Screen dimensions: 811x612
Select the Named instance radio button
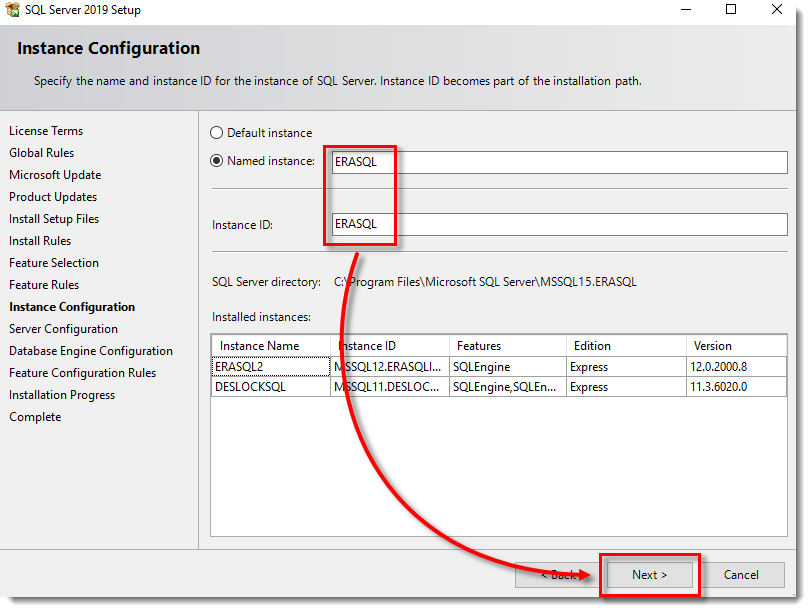pos(216,161)
